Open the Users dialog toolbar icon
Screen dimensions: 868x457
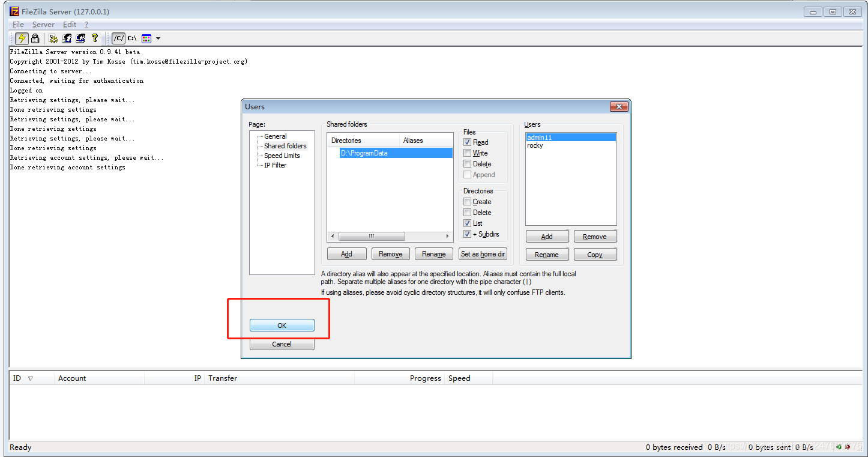(x=67, y=38)
